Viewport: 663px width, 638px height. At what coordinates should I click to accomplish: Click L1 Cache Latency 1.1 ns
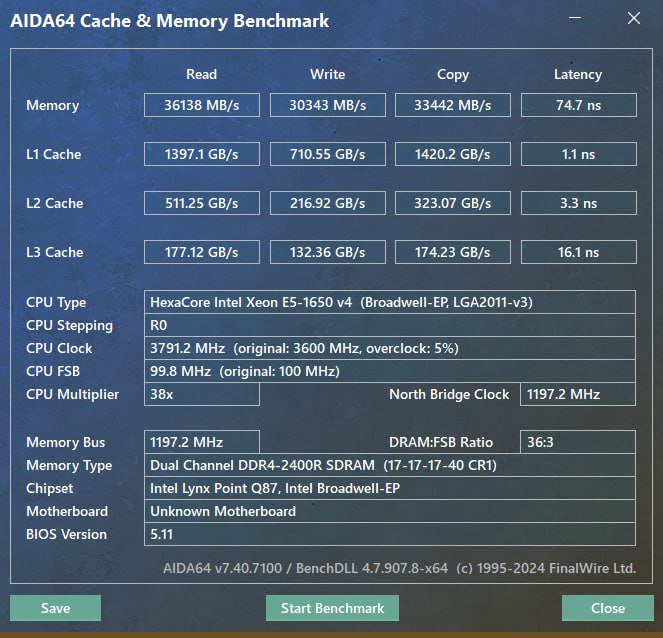578,154
